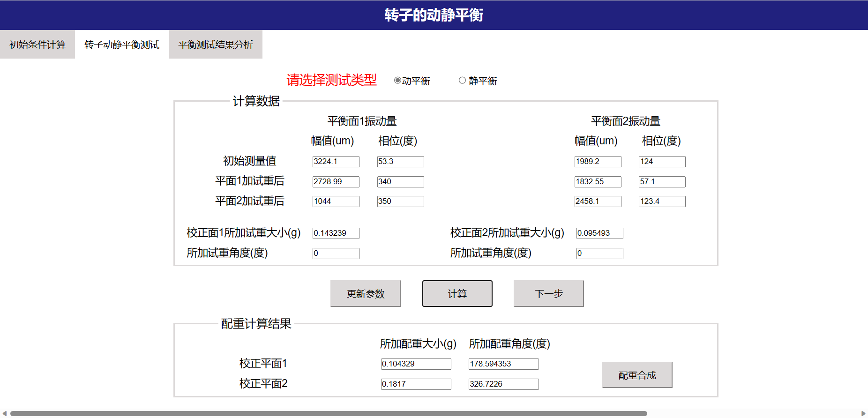Viewport: 868px width, 418px height.
Task: Click the 校正平面2 angle result field 326.7226
Action: click(503, 384)
